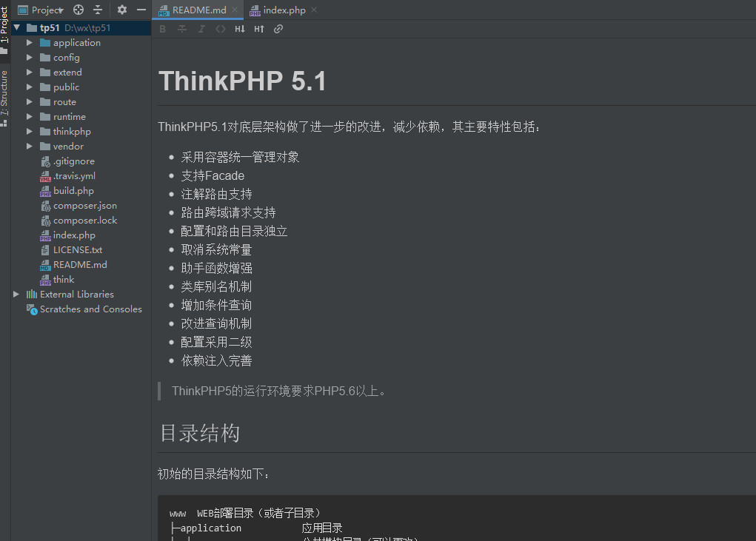Viewport: 756px width, 541px height.
Task: Click the 依赖注入完善 bullet text
Action: (216, 361)
